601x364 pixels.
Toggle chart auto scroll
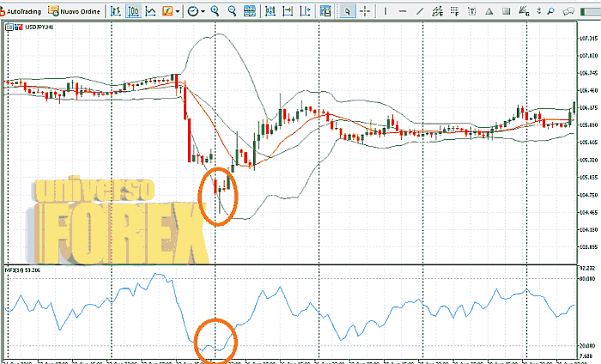click(x=271, y=11)
